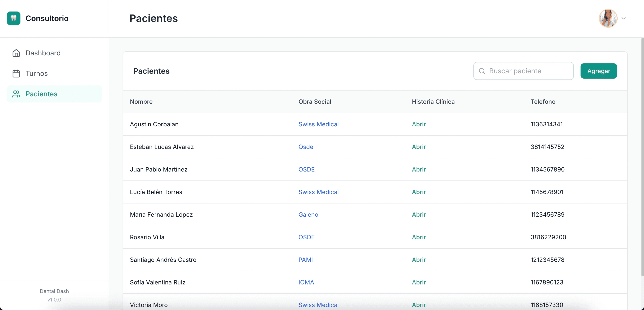Click the Turnos calendar icon

16,74
